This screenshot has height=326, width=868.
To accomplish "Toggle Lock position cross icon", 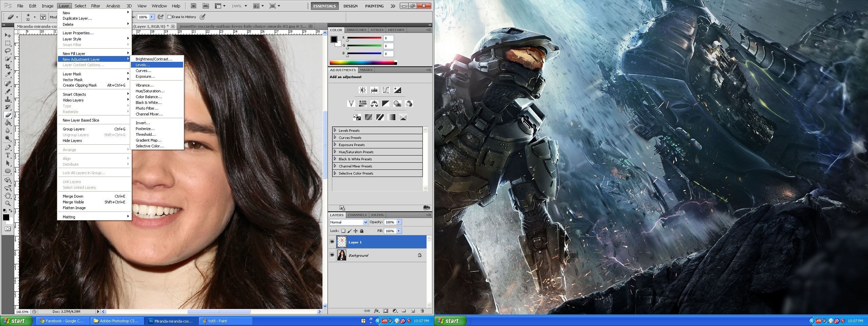I will (x=355, y=231).
